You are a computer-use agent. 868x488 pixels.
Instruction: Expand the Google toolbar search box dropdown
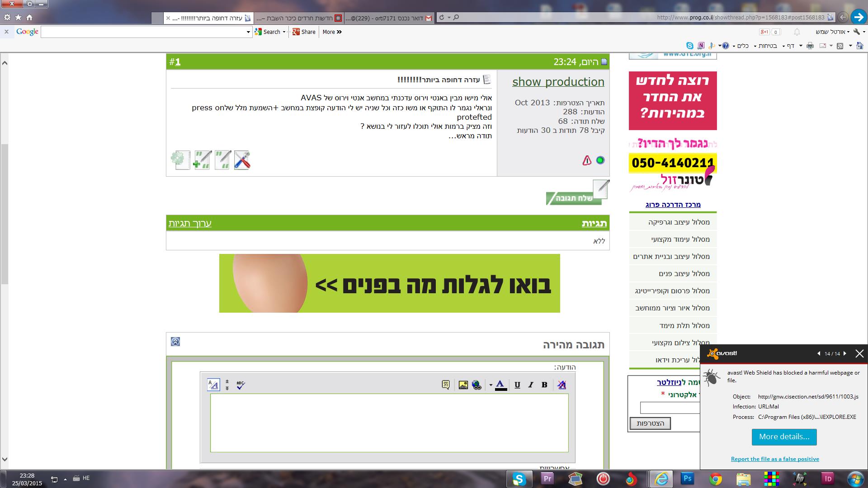click(x=248, y=32)
